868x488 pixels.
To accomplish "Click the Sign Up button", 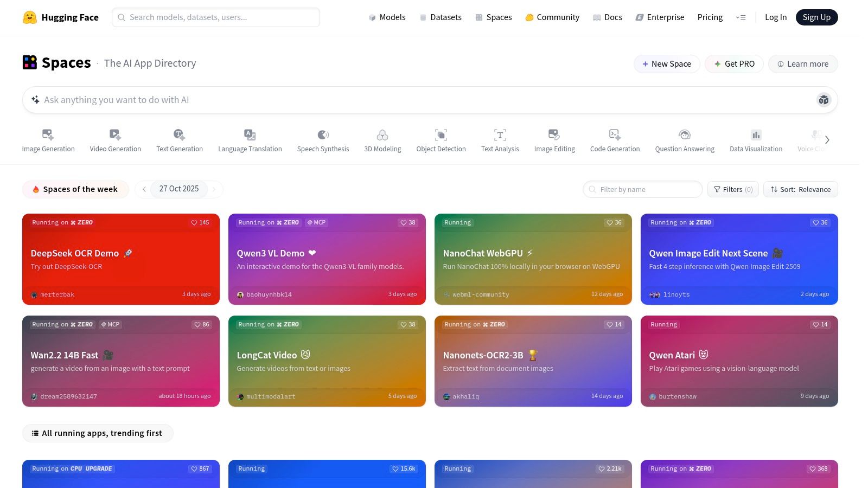I will click(x=816, y=17).
